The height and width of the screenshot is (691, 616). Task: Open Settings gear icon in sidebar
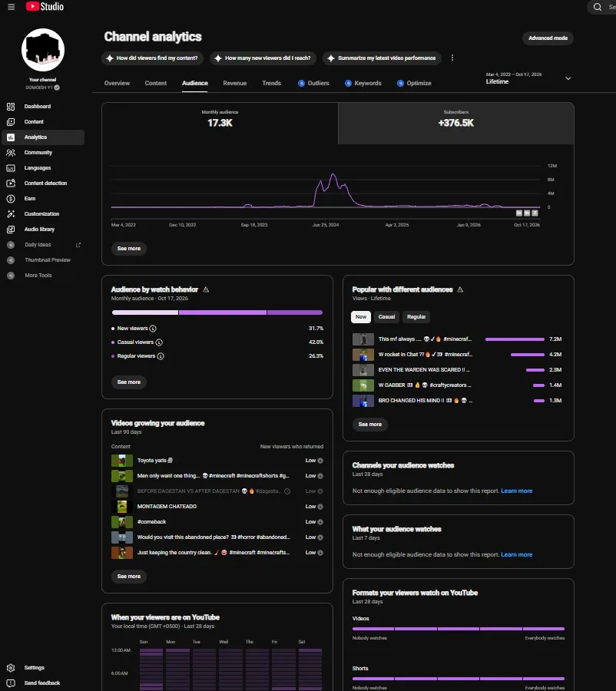[11, 668]
